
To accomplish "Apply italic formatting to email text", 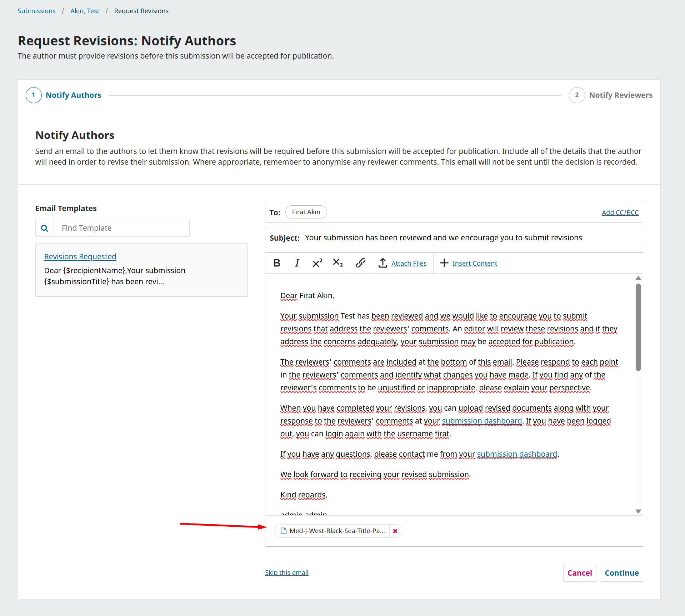I will point(297,263).
